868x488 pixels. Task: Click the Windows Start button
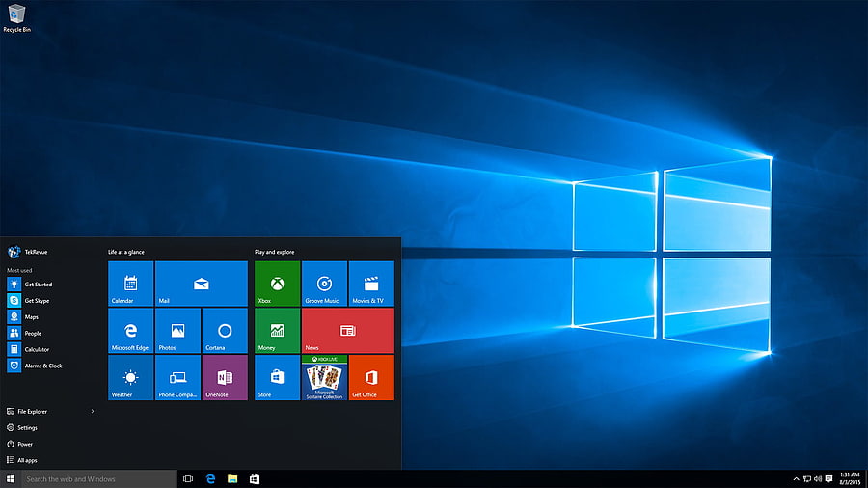11,479
